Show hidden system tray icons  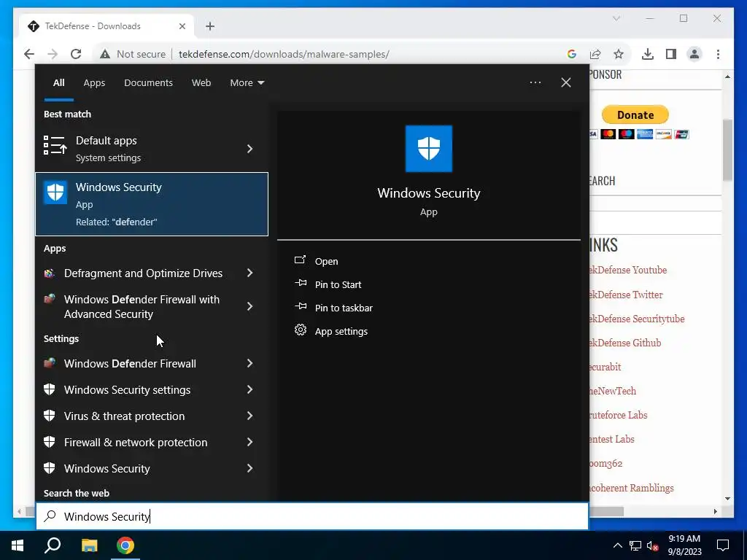coord(617,545)
